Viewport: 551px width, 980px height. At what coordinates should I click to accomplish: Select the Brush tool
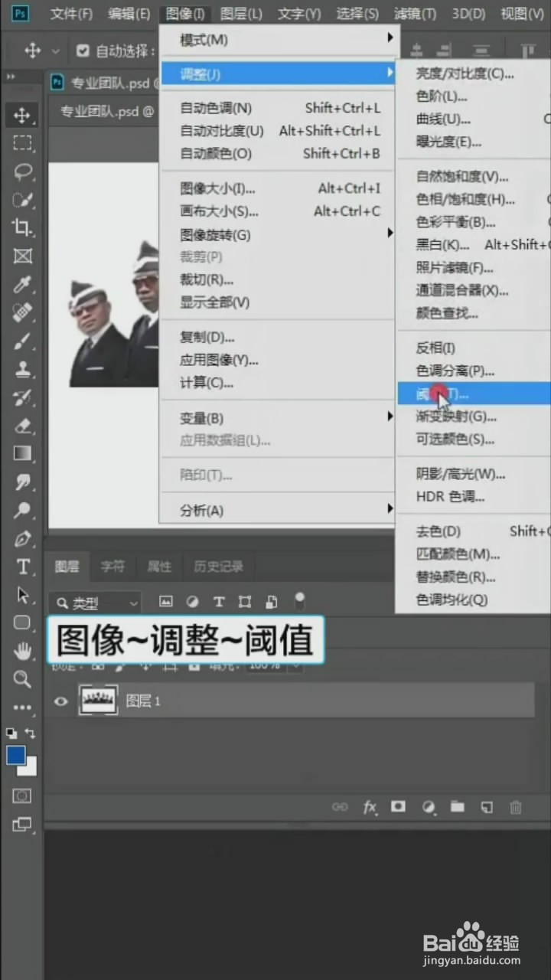pos(22,341)
